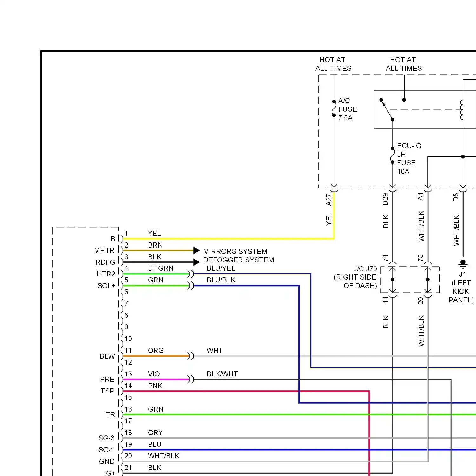
Task: Click J70 terminal number 71
Action: click(385, 258)
